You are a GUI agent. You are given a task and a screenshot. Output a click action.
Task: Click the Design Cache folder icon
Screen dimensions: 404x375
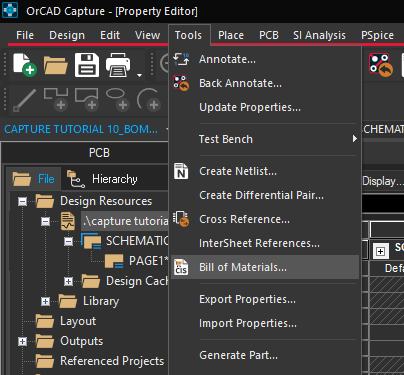pos(91,281)
